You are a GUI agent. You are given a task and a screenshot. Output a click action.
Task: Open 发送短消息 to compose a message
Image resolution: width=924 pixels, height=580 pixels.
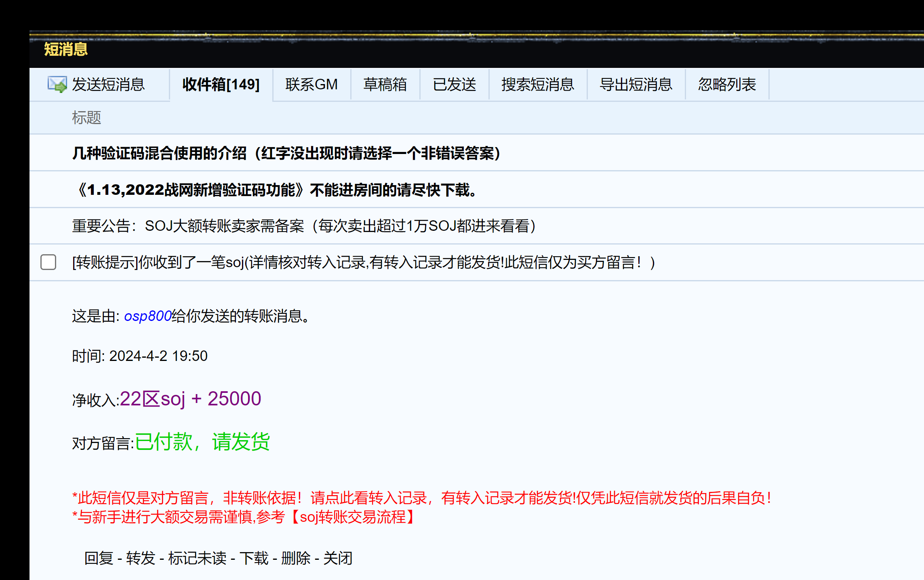coord(108,84)
